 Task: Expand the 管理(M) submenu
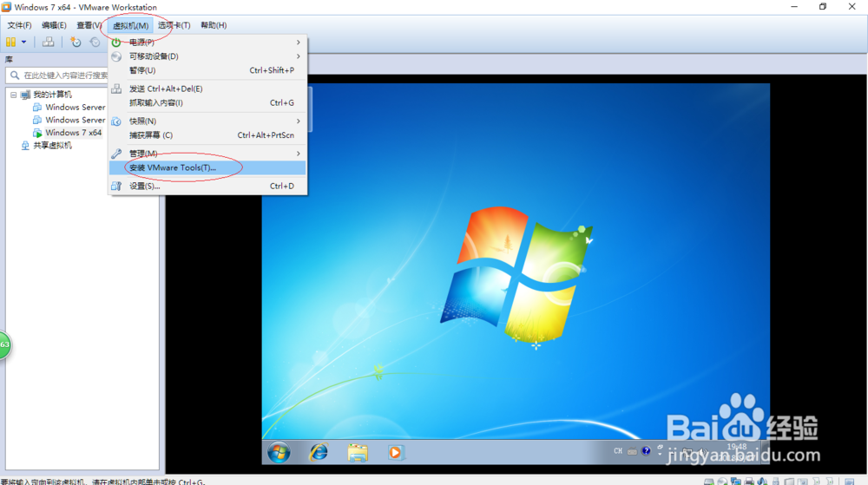(207, 154)
